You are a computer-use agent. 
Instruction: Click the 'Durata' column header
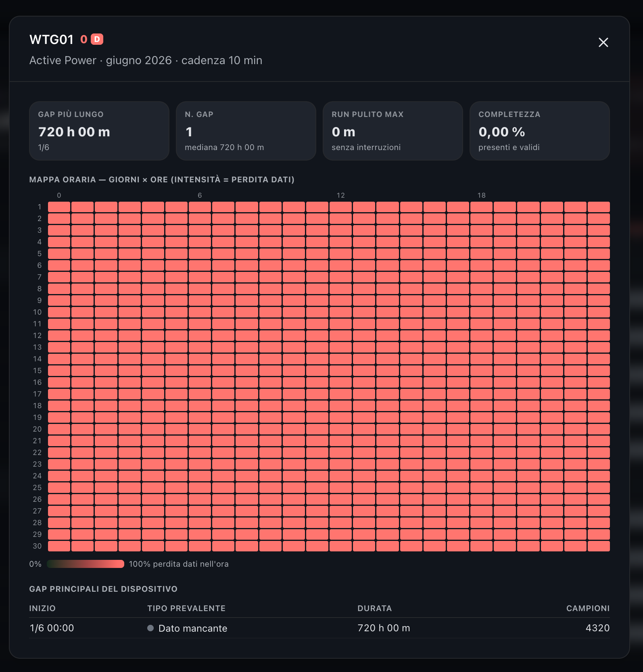tap(374, 608)
